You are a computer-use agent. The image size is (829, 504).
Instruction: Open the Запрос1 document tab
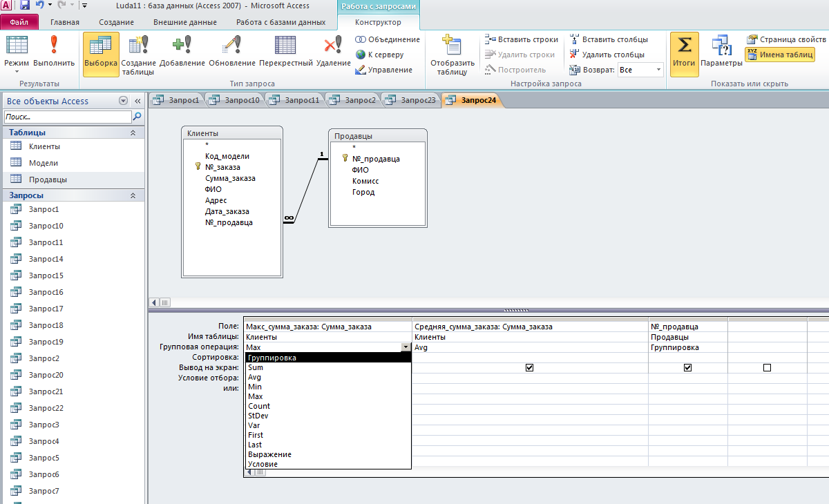click(x=178, y=101)
